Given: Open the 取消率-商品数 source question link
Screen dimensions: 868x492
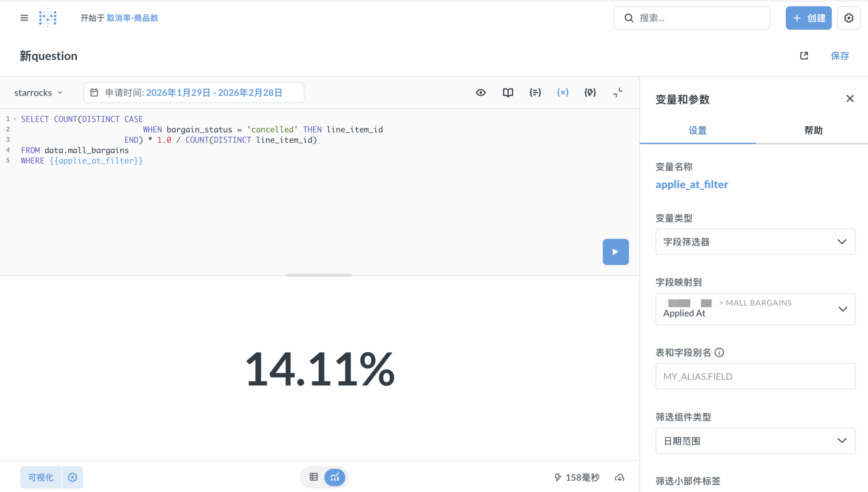Looking at the screenshot, I should point(132,18).
